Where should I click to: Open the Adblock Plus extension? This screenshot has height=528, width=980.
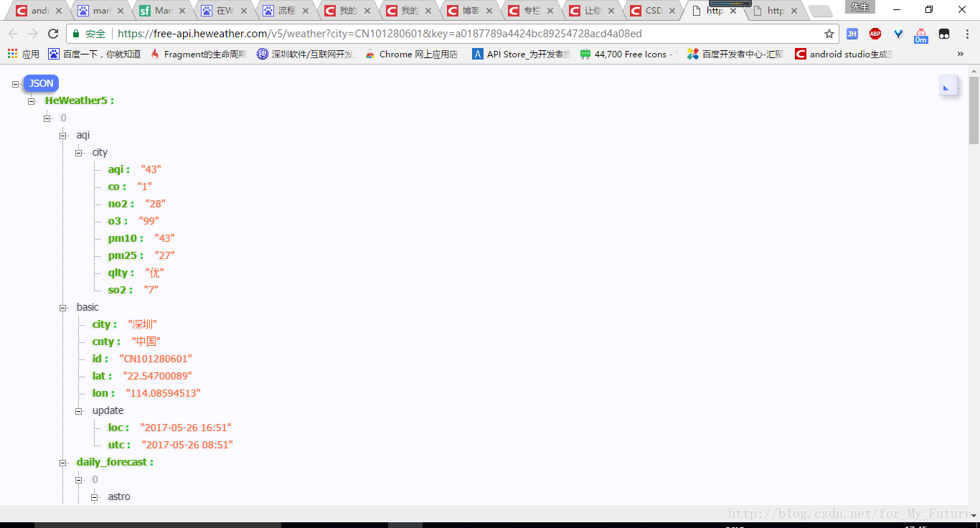pos(875,34)
